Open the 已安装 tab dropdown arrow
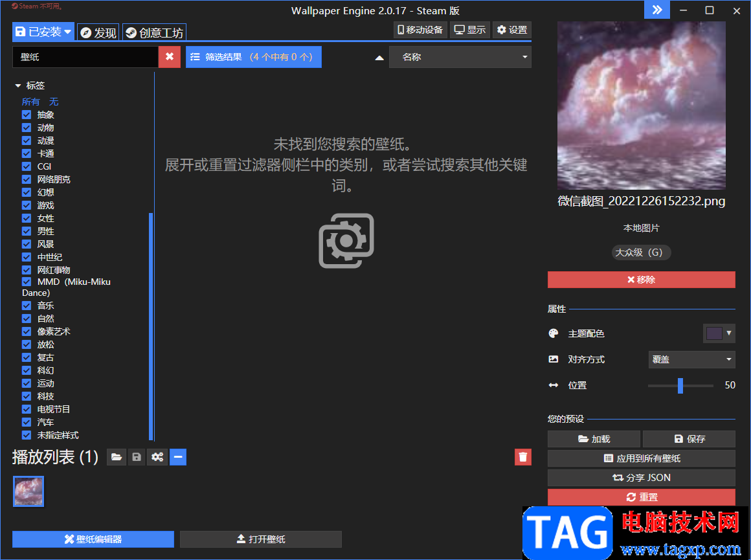Image resolution: width=751 pixels, height=560 pixels. coord(68,32)
